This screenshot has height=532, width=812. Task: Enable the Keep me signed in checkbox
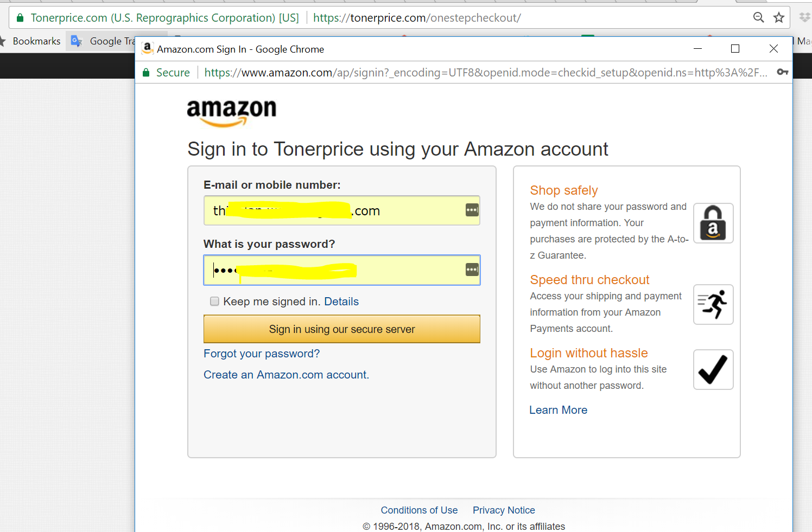click(x=215, y=302)
